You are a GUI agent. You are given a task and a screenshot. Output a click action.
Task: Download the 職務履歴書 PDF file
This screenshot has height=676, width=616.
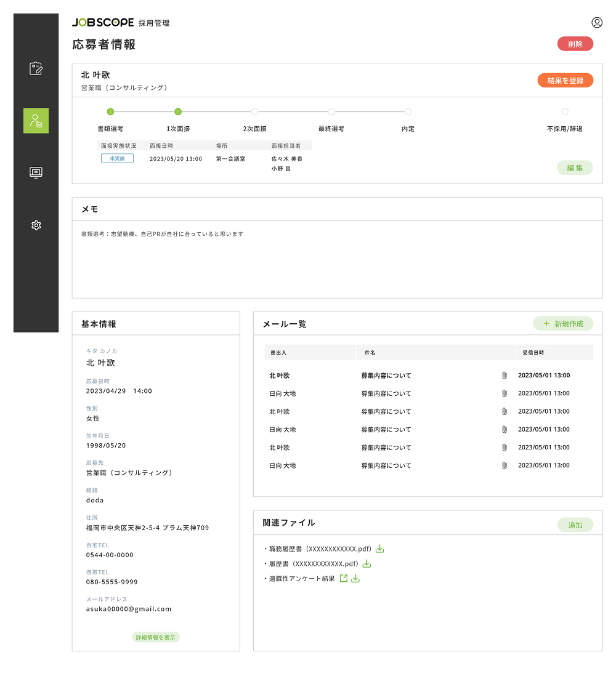click(x=379, y=549)
